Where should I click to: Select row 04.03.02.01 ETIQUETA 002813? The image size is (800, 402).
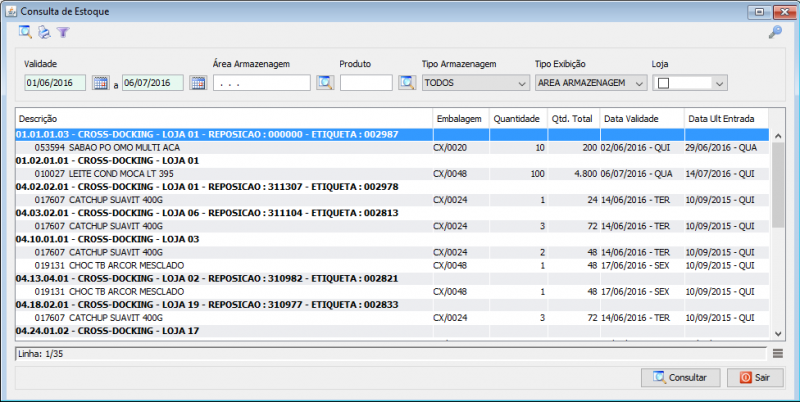392,213
